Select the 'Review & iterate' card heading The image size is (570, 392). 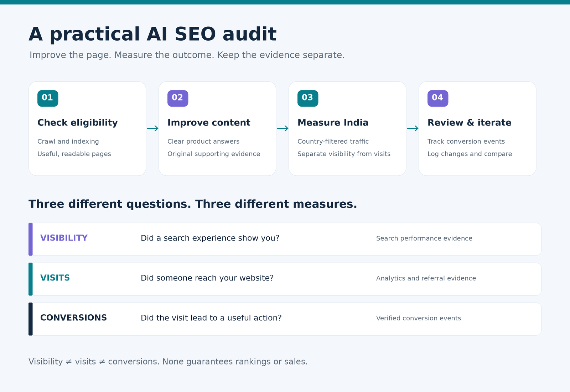(469, 123)
